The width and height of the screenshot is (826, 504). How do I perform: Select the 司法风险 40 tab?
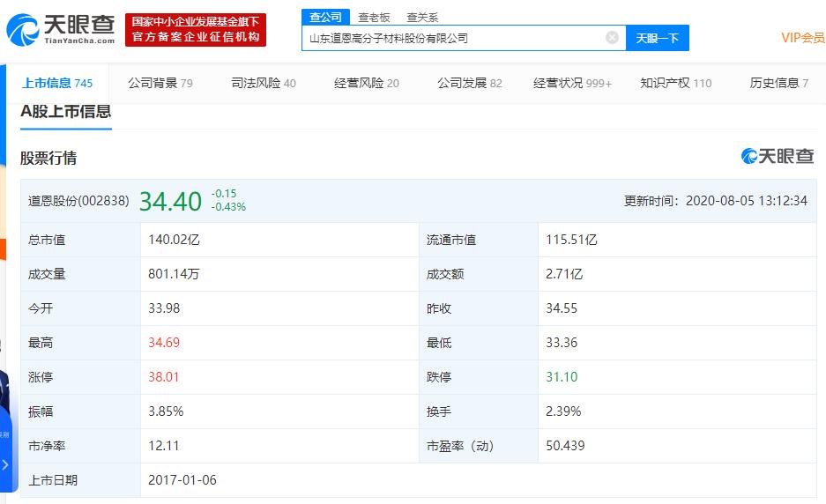point(264,83)
